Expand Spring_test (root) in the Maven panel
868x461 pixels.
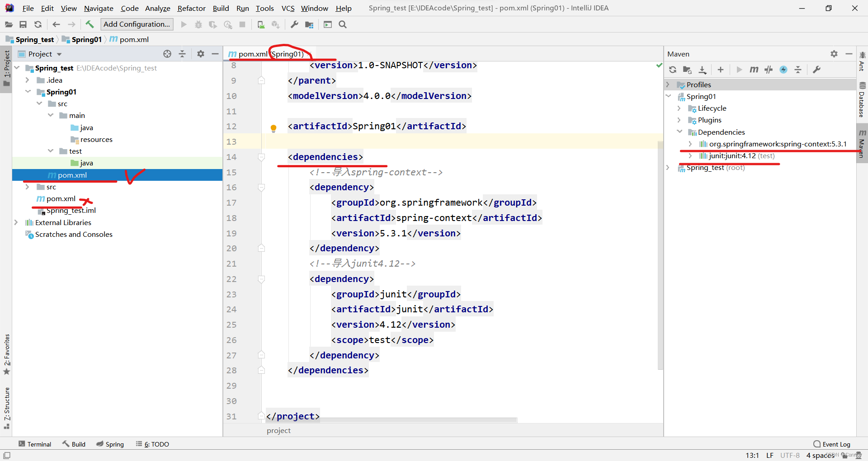[x=668, y=168]
